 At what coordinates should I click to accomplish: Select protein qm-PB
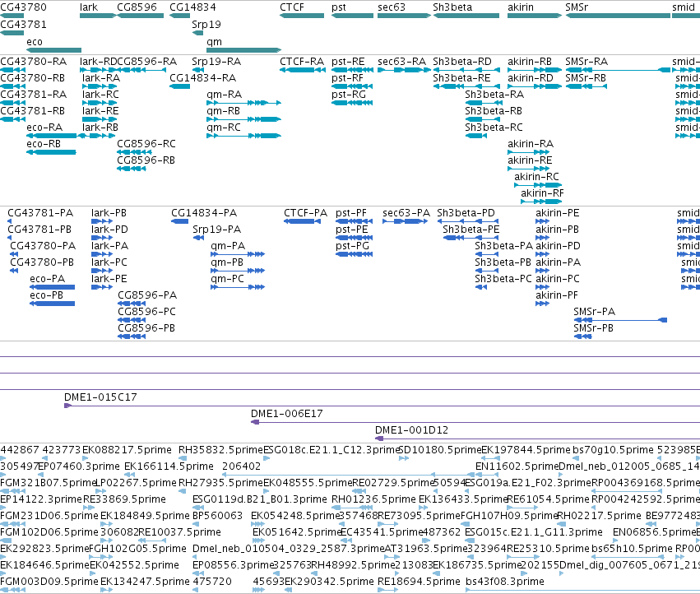click(x=227, y=262)
